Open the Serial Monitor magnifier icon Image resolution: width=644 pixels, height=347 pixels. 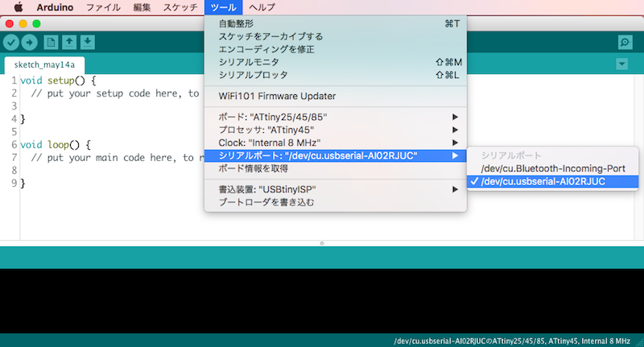coord(625,42)
